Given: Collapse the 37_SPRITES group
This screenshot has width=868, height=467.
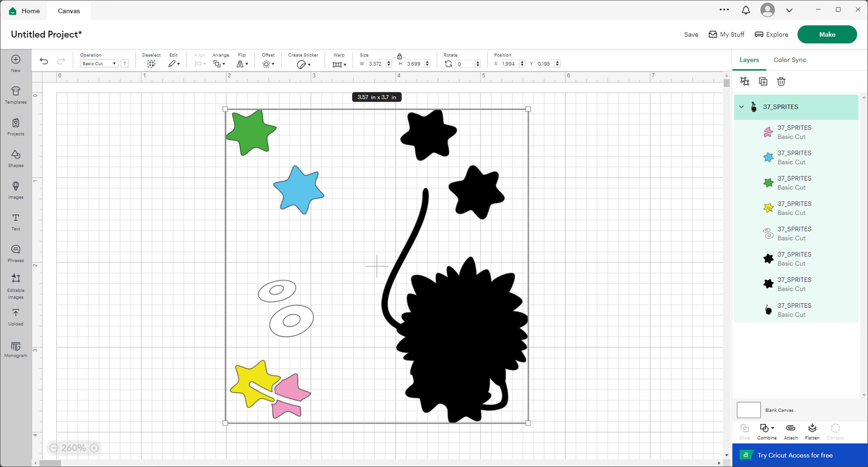Looking at the screenshot, I should point(741,107).
